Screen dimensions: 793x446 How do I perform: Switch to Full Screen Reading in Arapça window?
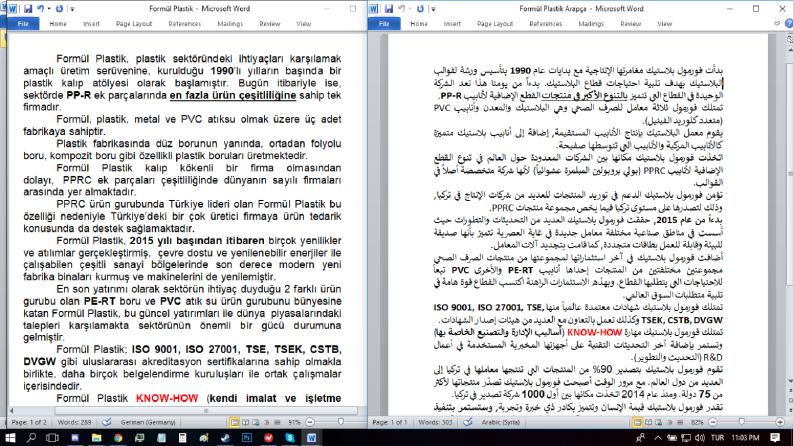pos(648,422)
